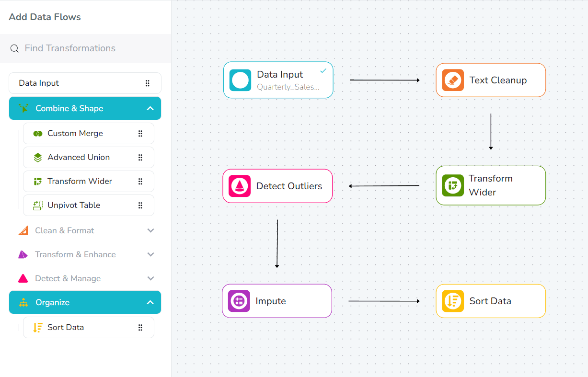Viewport: 588px width, 377px height.
Task: Click the Advanced Union stacked-layers icon
Action: [38, 157]
